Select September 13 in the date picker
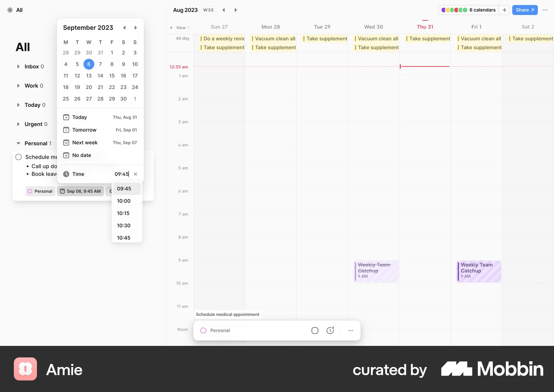The height and width of the screenshot is (392, 554). tap(89, 76)
